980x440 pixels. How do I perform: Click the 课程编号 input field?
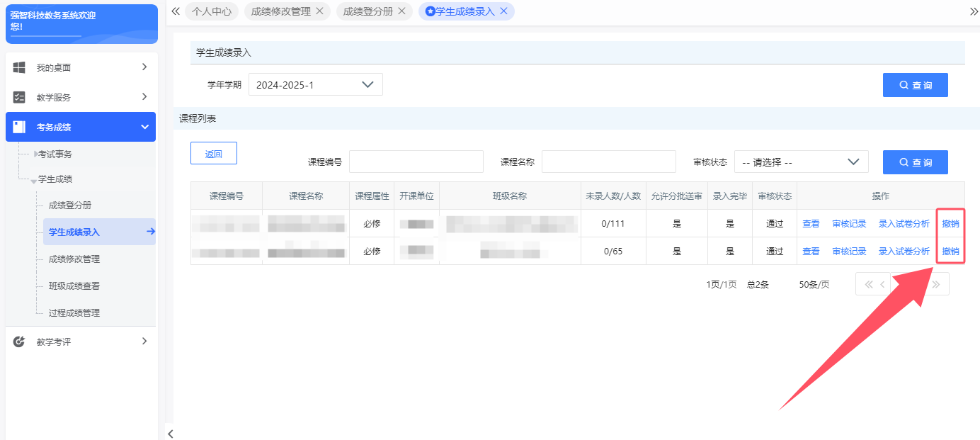[416, 162]
